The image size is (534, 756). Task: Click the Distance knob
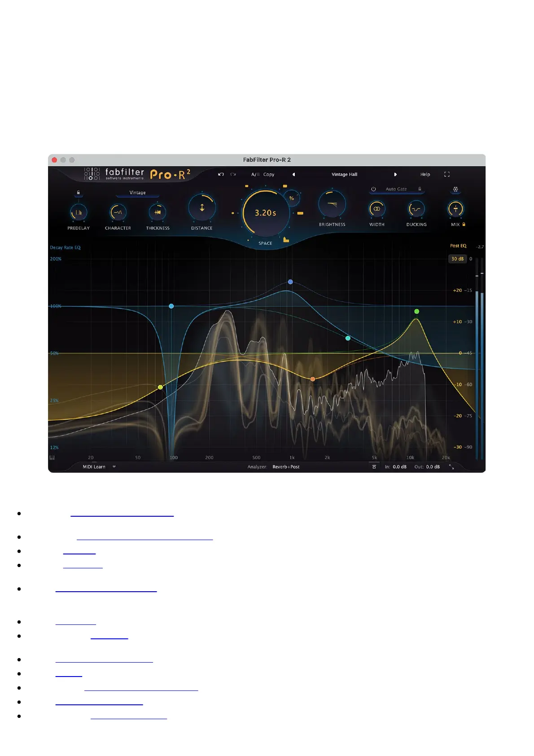202,208
